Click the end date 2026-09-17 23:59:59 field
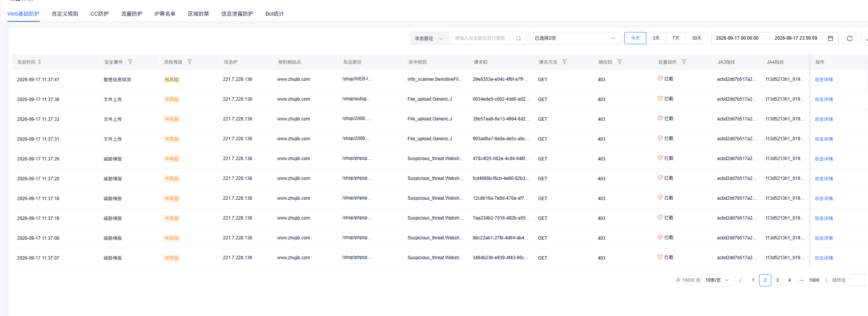Screen dimensions: 868x316 [x=796, y=38]
